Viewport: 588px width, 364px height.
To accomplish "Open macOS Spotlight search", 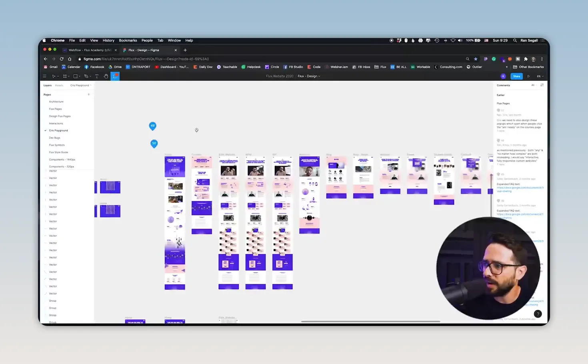I will point(515,40).
